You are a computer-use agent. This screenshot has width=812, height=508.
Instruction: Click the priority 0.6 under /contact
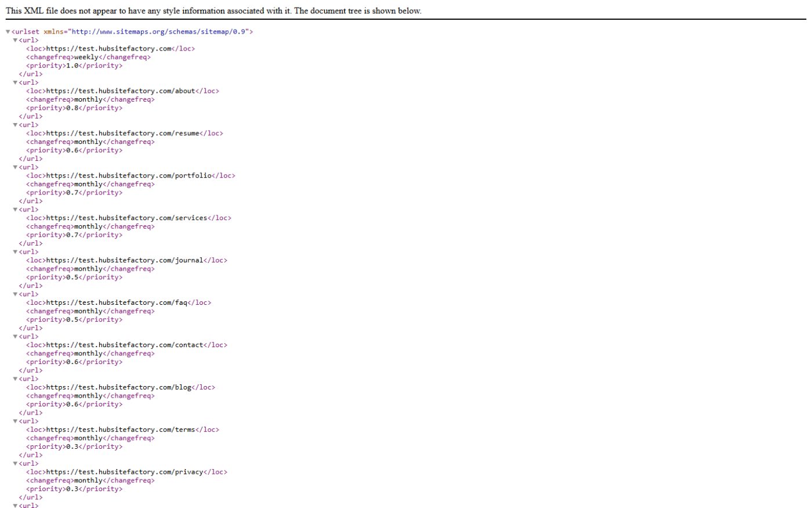[72, 362]
